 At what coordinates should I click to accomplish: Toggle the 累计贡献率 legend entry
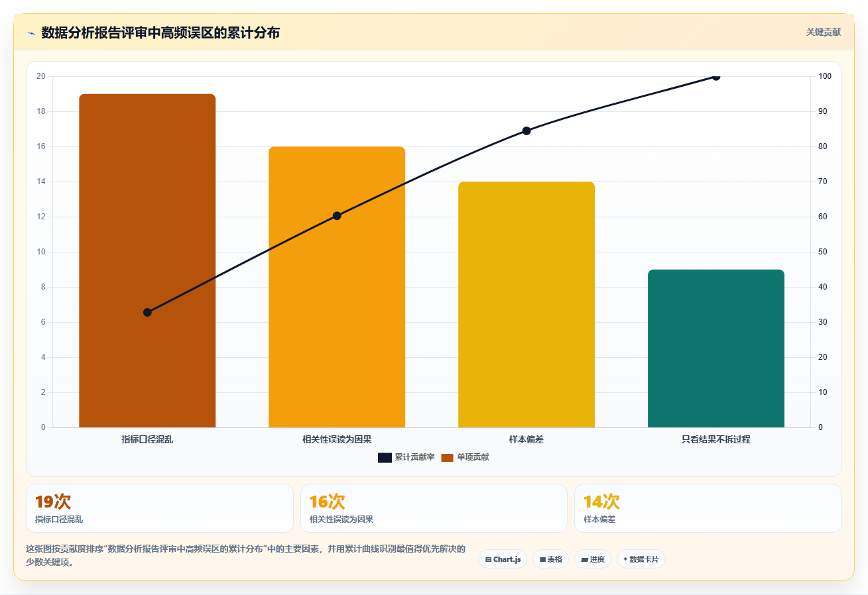(x=406, y=457)
